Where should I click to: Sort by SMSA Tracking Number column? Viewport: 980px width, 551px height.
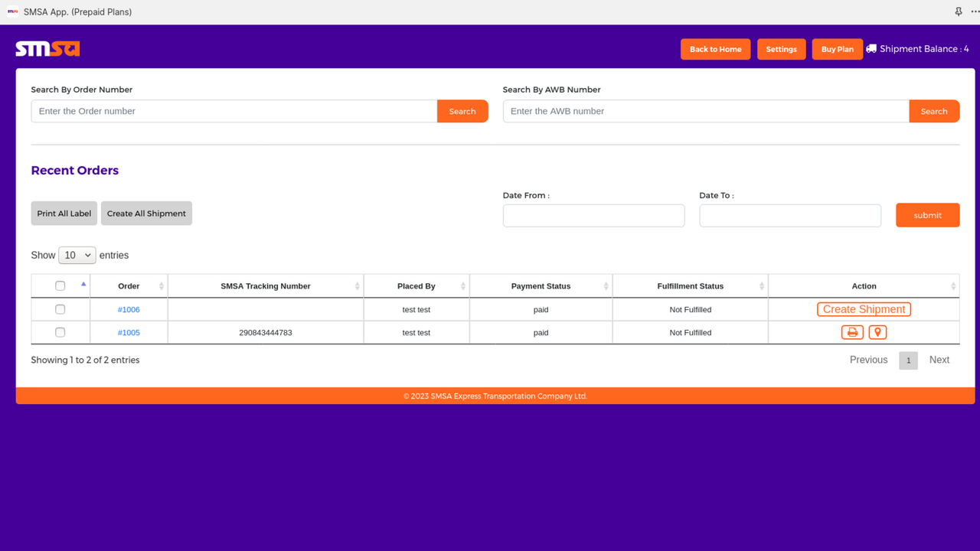tap(266, 286)
